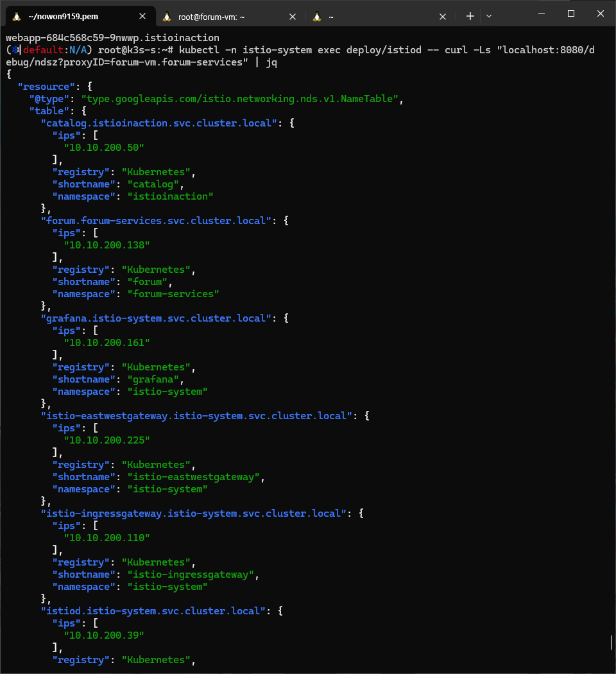Maximize the terminal window
This screenshot has width=616, height=674.
[x=571, y=13]
